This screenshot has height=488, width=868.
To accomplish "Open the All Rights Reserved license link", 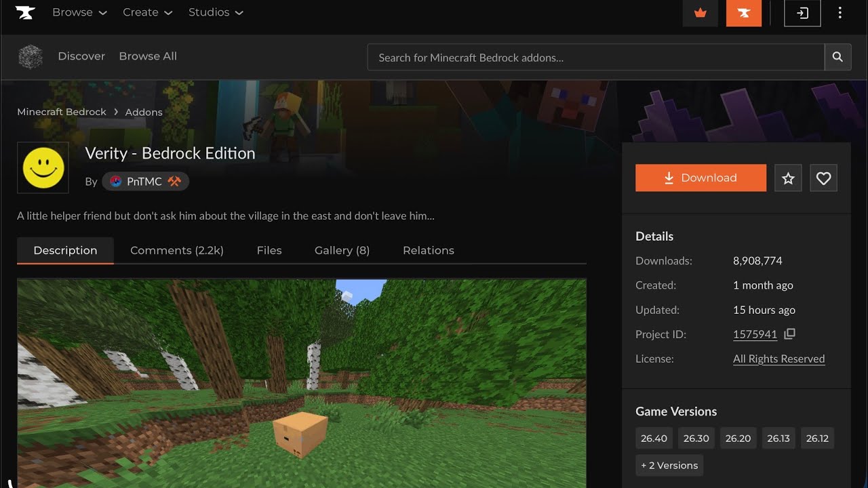I will pos(778,359).
